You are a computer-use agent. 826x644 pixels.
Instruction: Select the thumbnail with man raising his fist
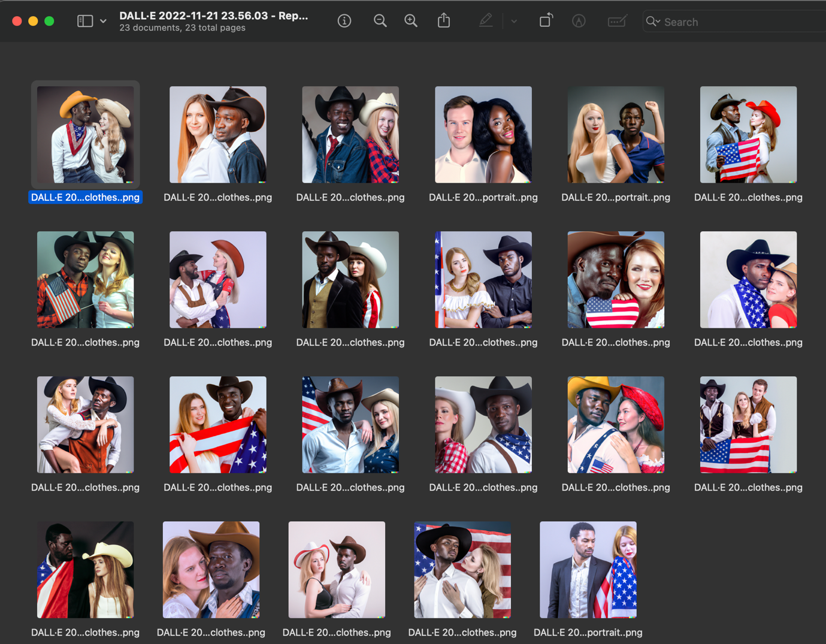click(x=616, y=134)
